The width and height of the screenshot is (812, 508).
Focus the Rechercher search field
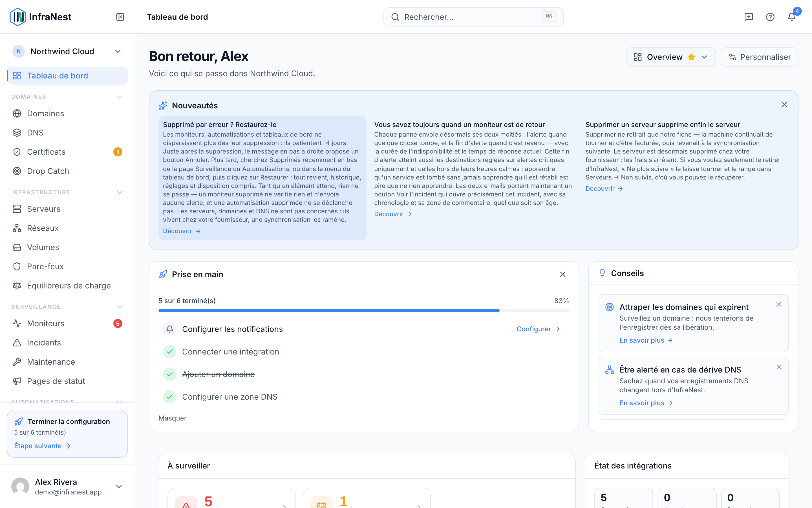coord(473,17)
